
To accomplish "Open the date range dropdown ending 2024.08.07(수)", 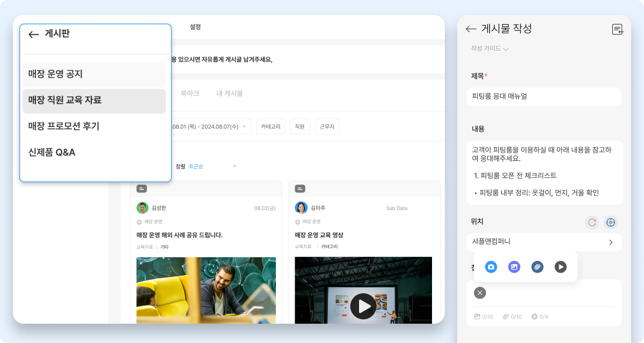I will pos(210,126).
